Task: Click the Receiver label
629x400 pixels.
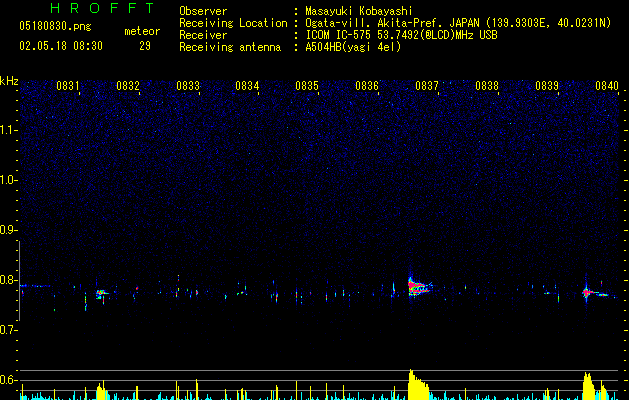Action: coord(203,35)
